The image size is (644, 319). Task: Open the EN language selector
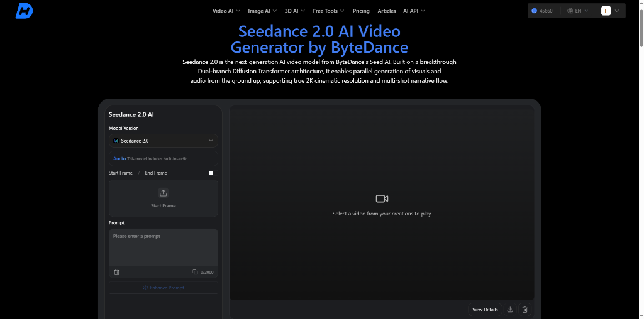point(577,11)
